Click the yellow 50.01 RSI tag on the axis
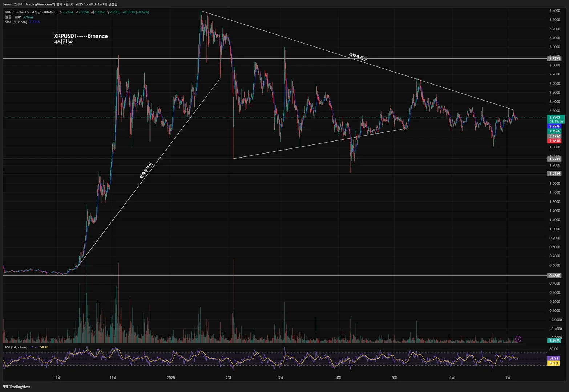Viewport: 569px width, 392px height. pyautogui.click(x=554, y=363)
